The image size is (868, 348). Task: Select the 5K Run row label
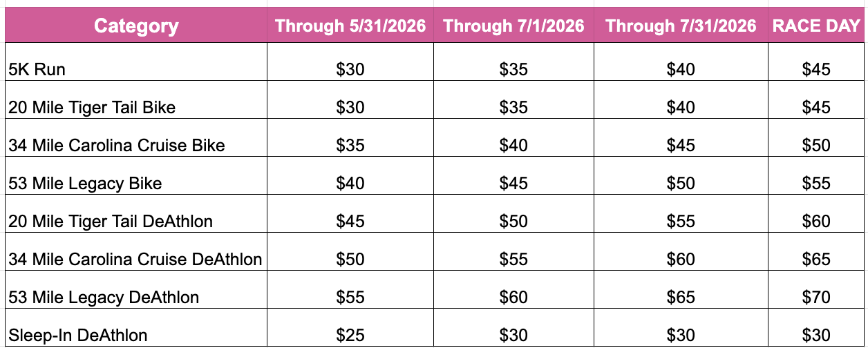point(37,70)
